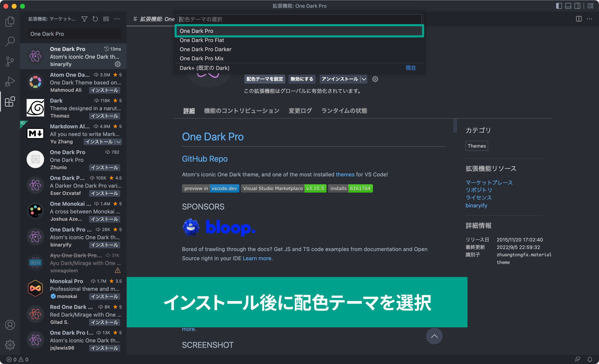Open the notifications bell in status bar

pyautogui.click(x=590, y=359)
